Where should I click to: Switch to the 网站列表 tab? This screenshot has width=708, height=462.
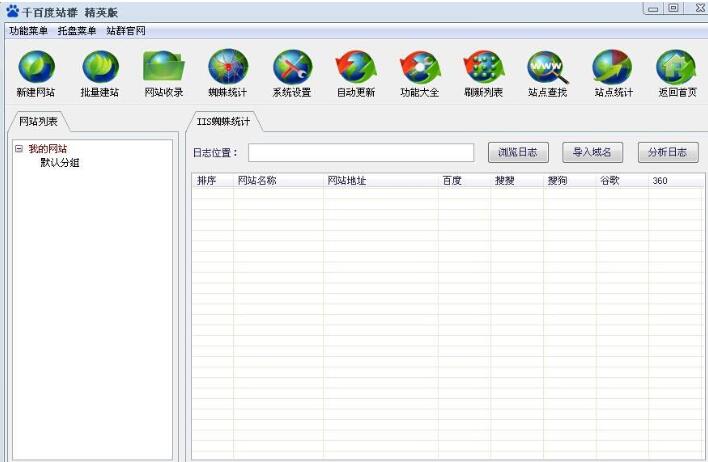pos(38,121)
